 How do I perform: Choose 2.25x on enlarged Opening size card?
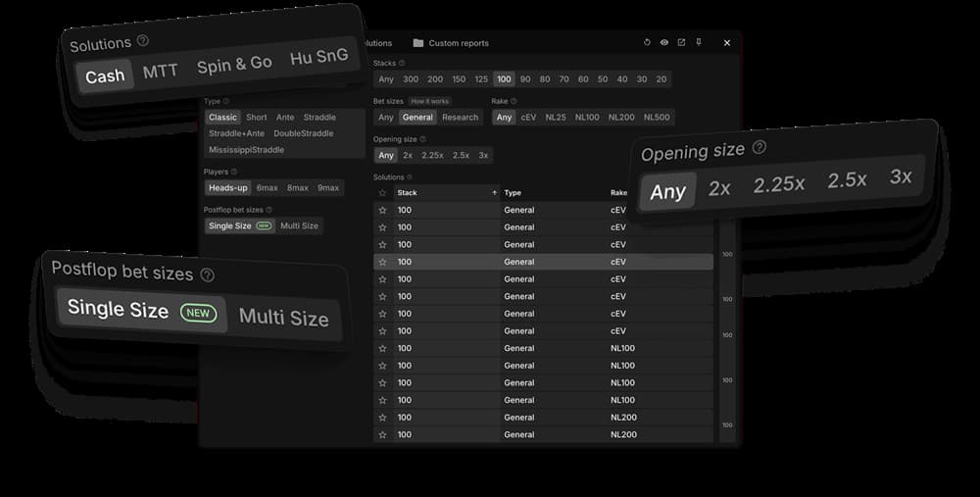tap(779, 184)
